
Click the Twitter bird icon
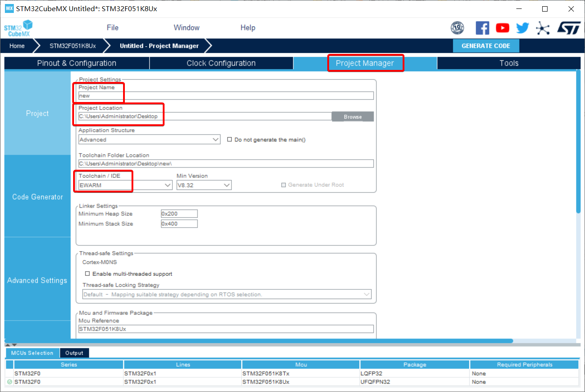pyautogui.click(x=523, y=28)
